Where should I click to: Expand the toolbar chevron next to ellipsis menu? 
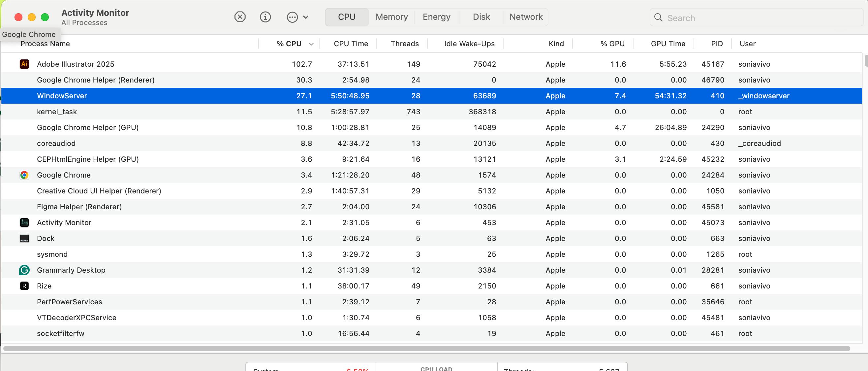point(305,17)
